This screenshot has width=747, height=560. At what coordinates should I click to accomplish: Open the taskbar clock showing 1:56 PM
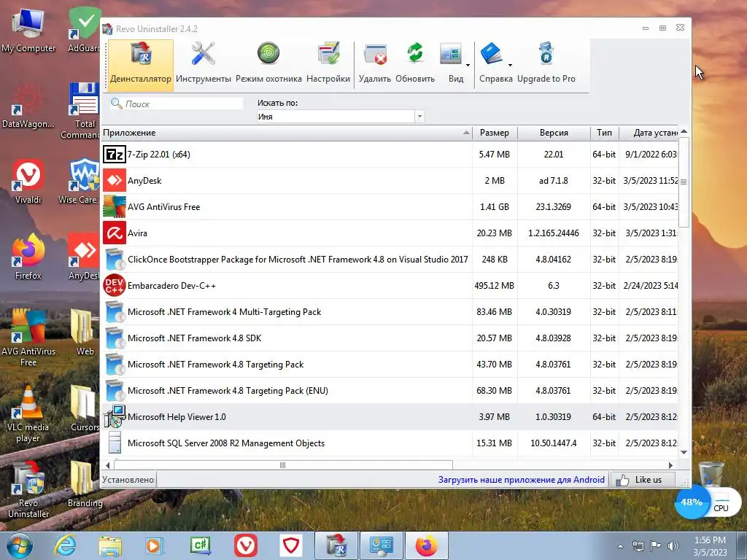coord(710,546)
